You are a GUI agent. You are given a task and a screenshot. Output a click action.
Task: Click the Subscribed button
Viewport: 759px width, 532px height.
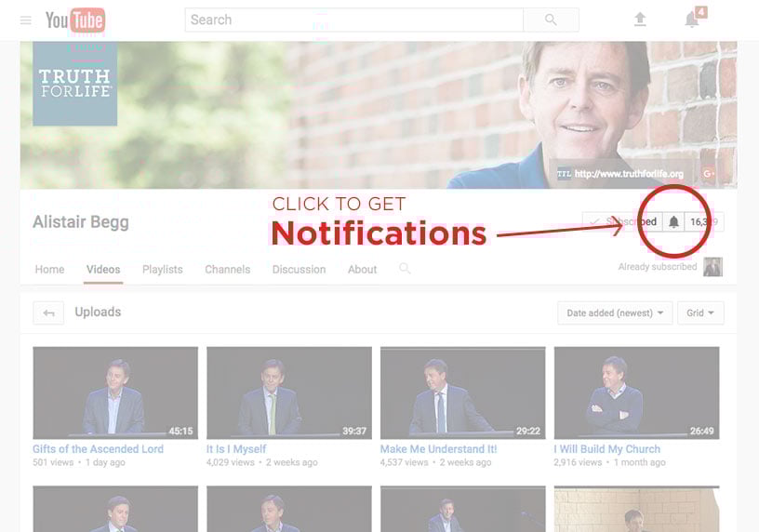pos(622,222)
